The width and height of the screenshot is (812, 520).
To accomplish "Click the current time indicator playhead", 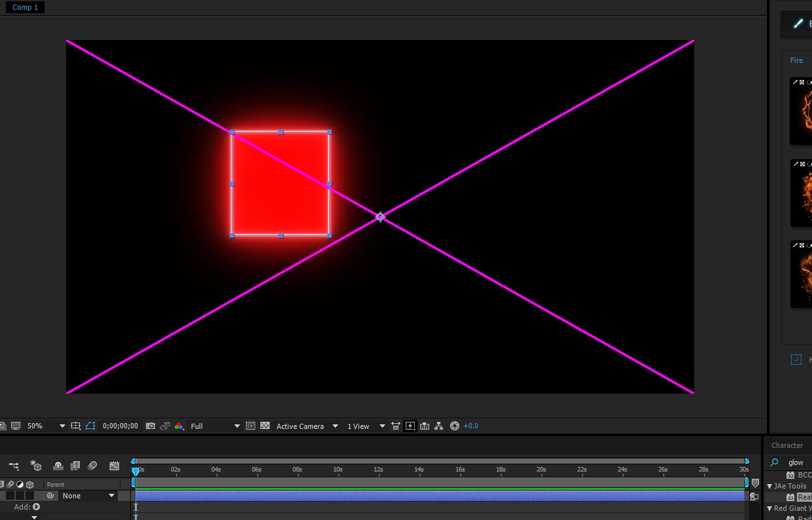I will coord(135,471).
